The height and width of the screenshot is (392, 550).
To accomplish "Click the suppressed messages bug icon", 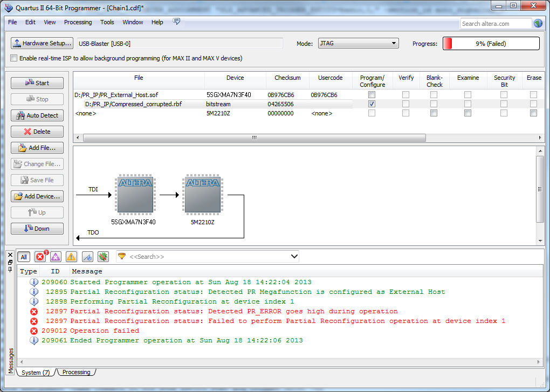I will (103, 257).
